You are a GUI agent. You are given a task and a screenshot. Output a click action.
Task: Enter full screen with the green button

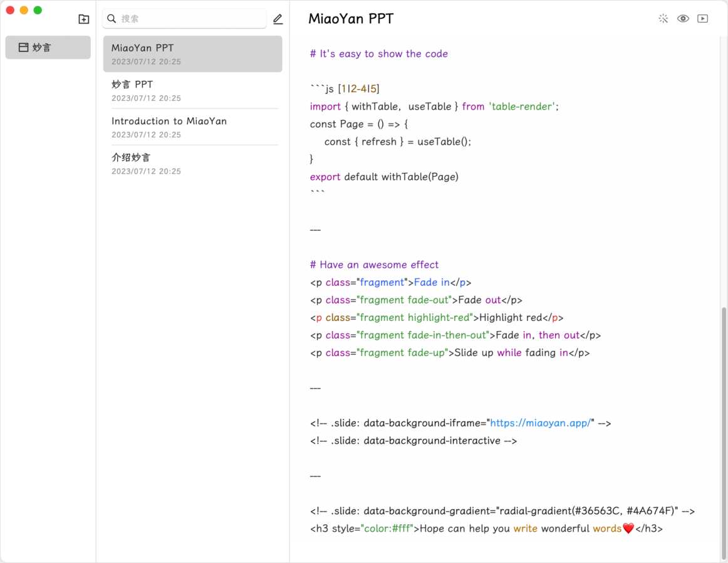tap(38, 10)
